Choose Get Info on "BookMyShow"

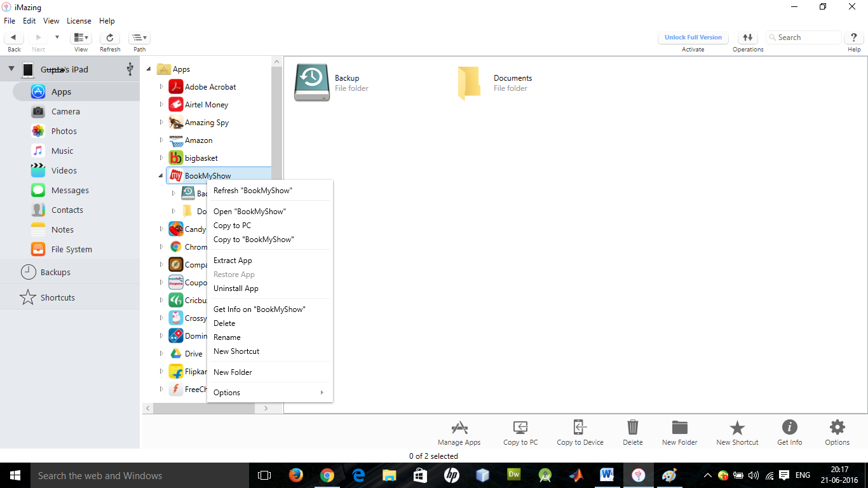(x=269, y=309)
